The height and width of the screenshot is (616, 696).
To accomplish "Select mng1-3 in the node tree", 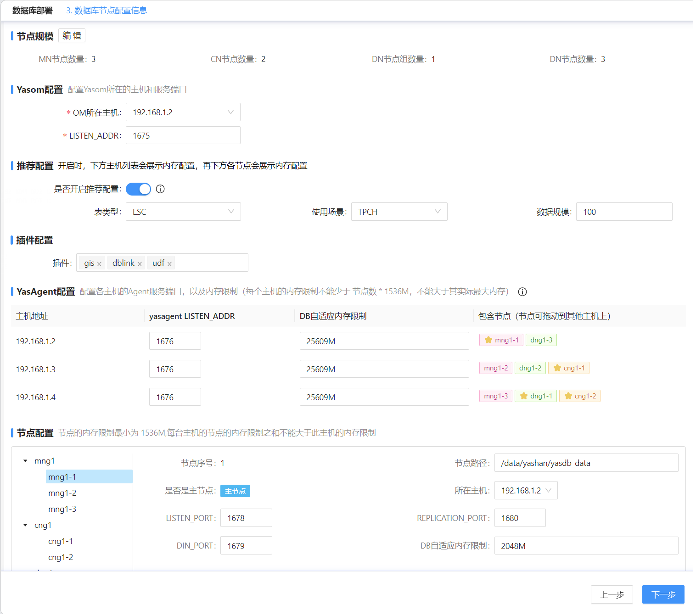I will coord(62,509).
